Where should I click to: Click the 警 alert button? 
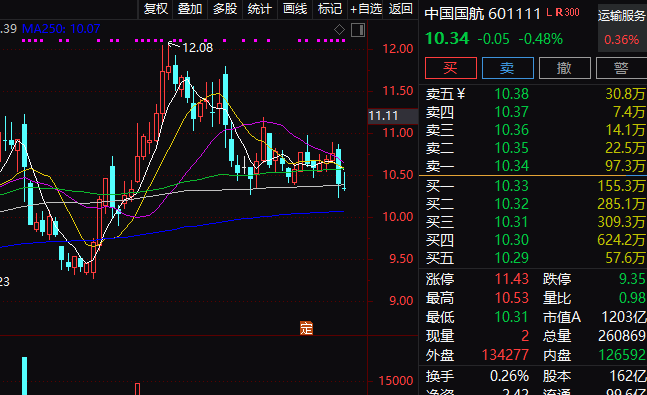(x=621, y=68)
